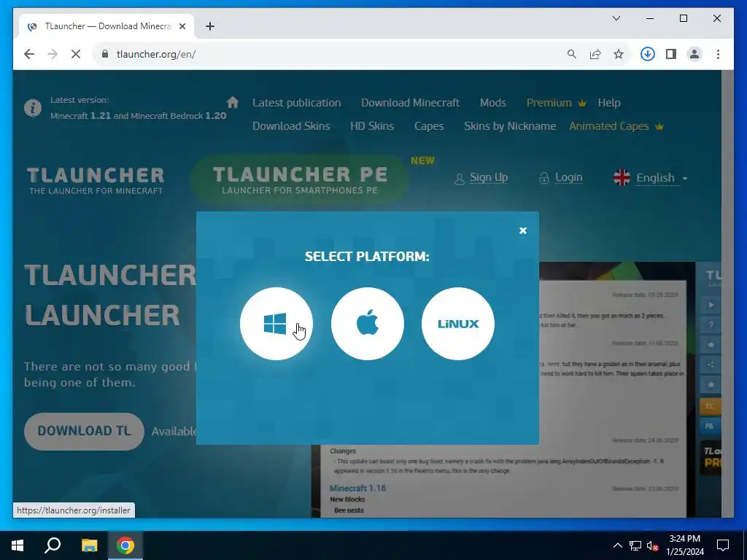This screenshot has width=747, height=560.
Task: Expand the English language dropdown
Action: (651, 178)
